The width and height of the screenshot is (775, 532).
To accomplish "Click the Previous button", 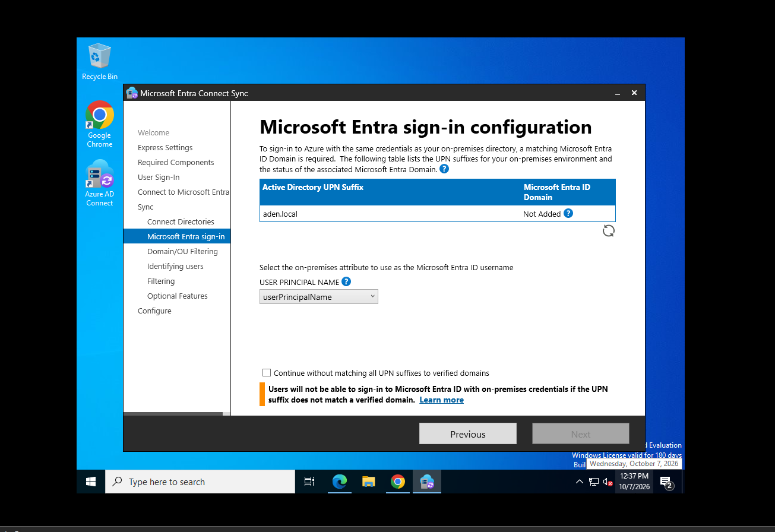I will pos(468,433).
